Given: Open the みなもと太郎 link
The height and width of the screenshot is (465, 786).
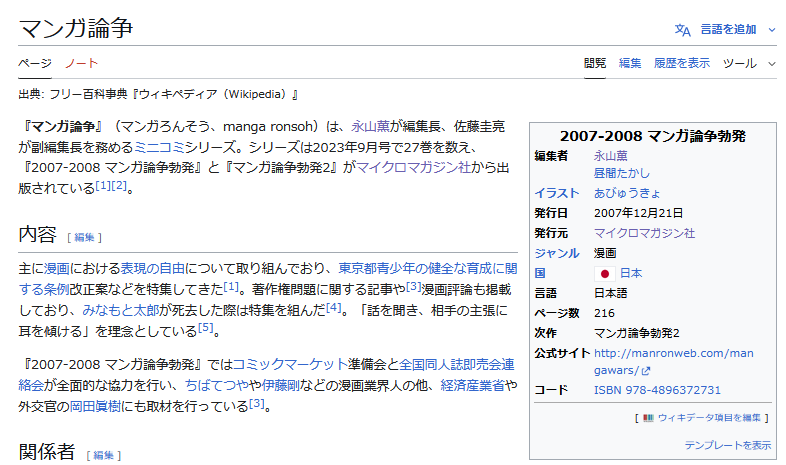Looking at the screenshot, I should pyautogui.click(x=120, y=311).
